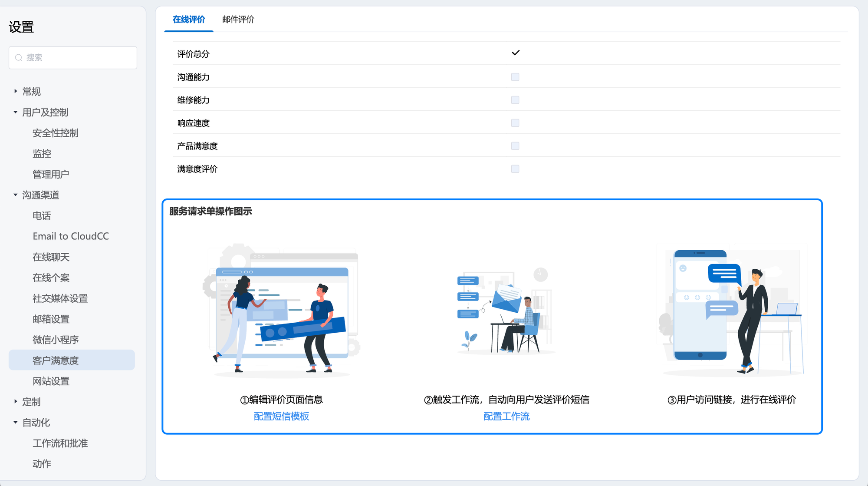Collapse the 沟通渠道 section

click(16, 195)
